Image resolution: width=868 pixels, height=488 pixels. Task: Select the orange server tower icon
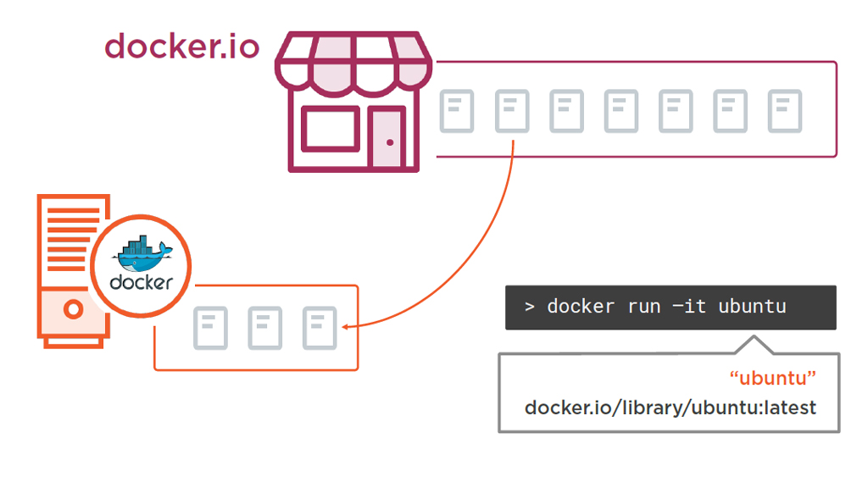(71, 269)
